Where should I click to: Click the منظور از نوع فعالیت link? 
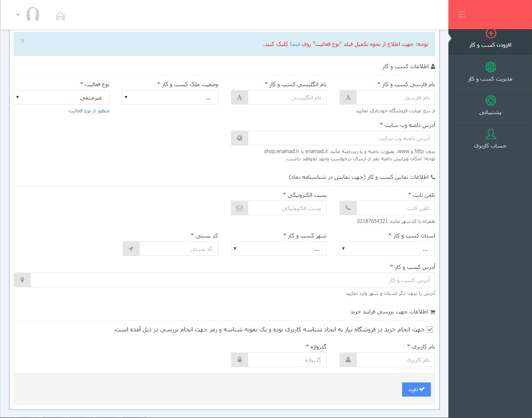coord(89,111)
